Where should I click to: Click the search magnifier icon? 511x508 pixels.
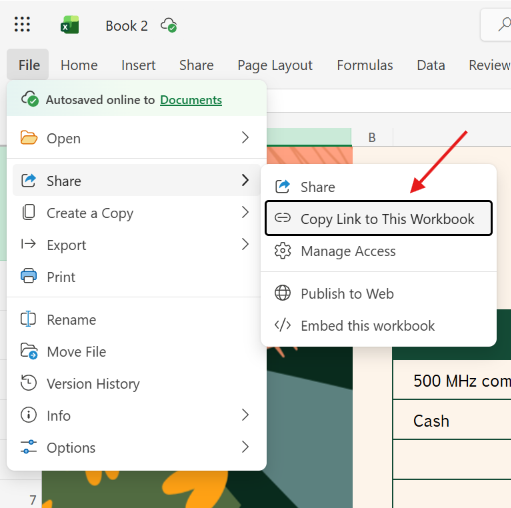504,25
